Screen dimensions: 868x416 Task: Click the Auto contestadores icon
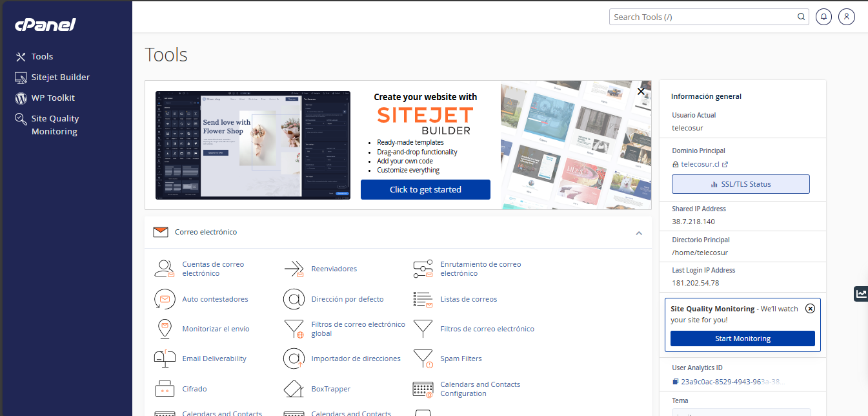coord(165,299)
